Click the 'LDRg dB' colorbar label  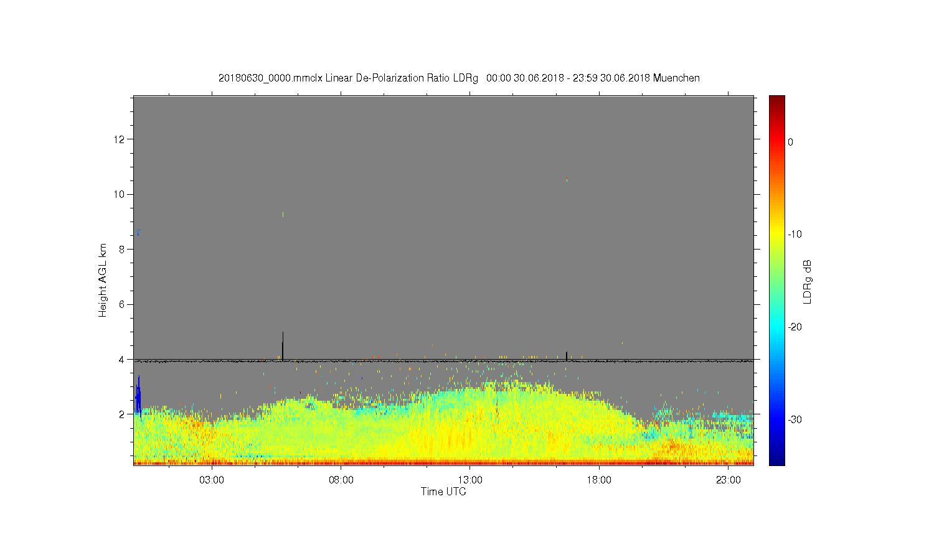coord(808,282)
